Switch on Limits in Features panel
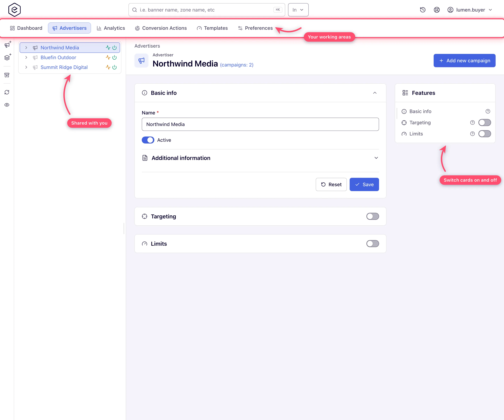The image size is (504, 420). pyautogui.click(x=485, y=134)
